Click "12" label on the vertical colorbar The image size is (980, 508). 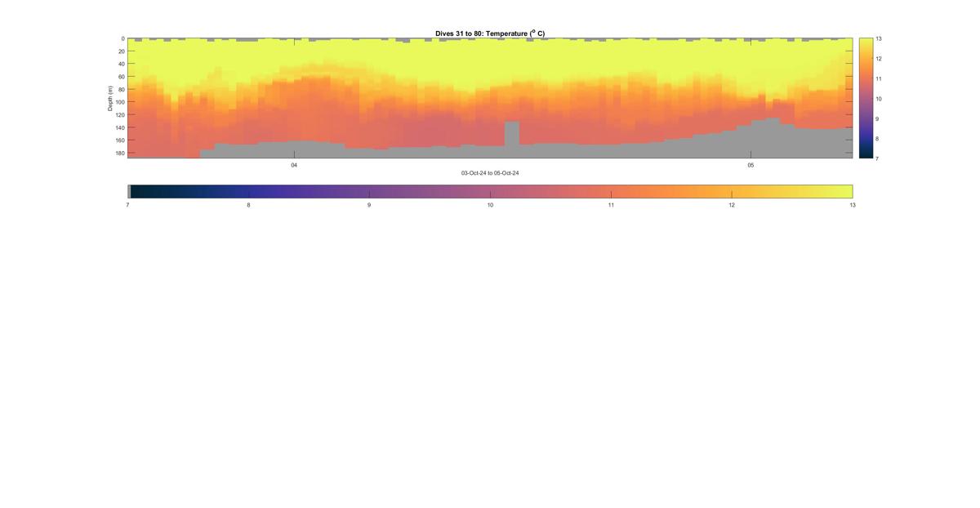(x=879, y=59)
